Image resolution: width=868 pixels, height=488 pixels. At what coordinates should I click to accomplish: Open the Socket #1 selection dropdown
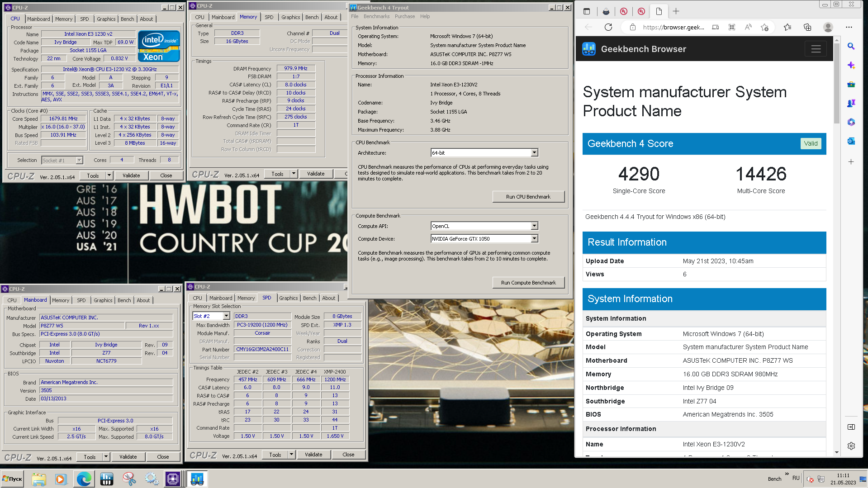[x=79, y=160]
